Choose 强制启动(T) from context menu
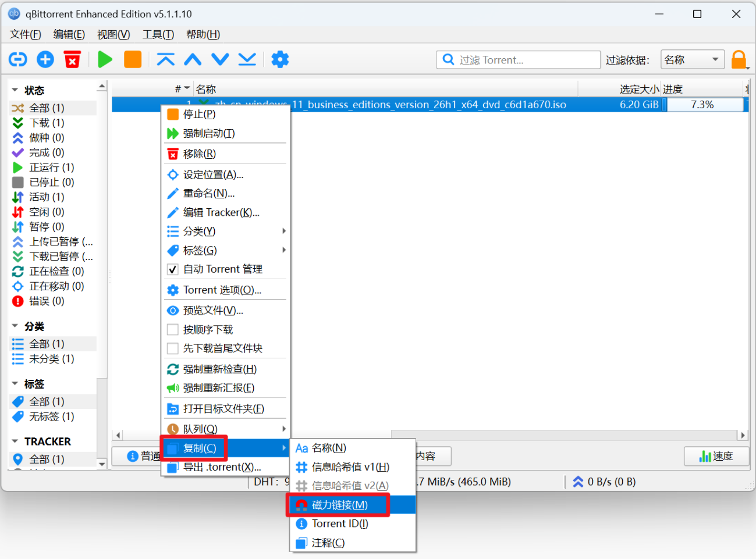The image size is (756, 559). coord(226,133)
